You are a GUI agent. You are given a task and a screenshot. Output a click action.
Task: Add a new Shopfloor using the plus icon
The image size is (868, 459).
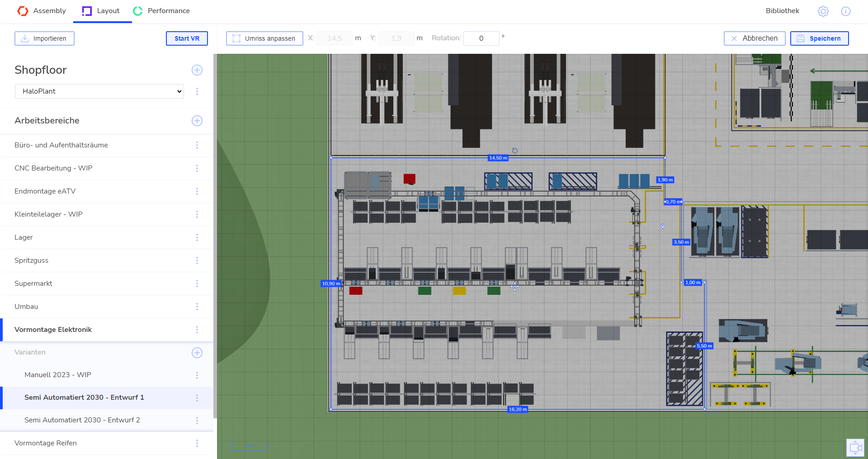click(197, 70)
